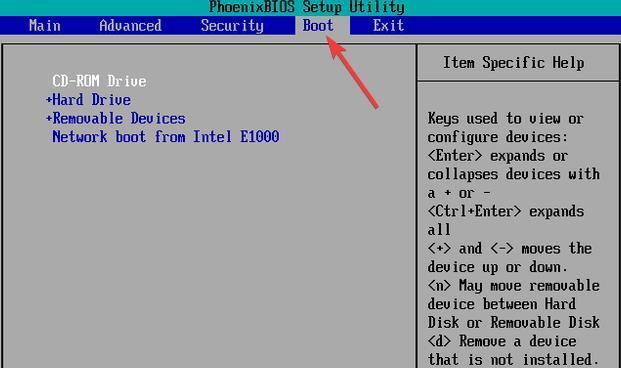Open the Exit tab
Image resolution: width=621 pixels, height=368 pixels.
(x=388, y=26)
